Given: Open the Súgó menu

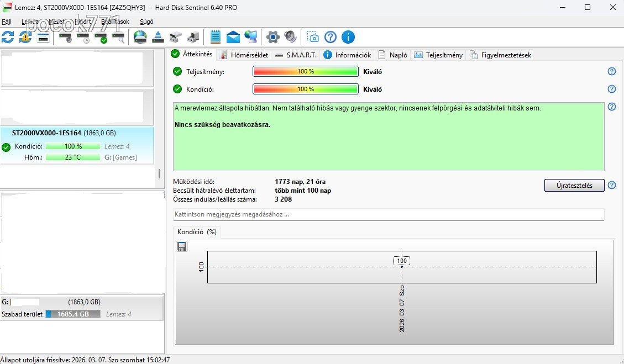Looking at the screenshot, I should (x=146, y=22).
